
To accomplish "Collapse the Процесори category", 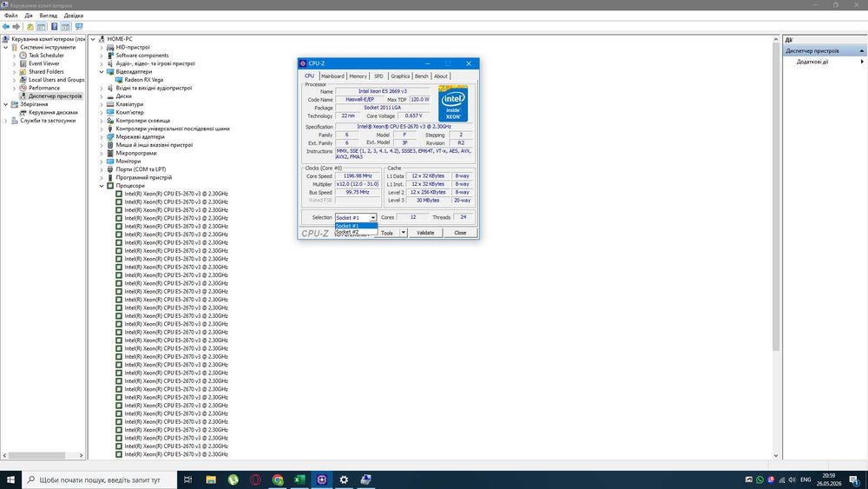I will pos(102,186).
